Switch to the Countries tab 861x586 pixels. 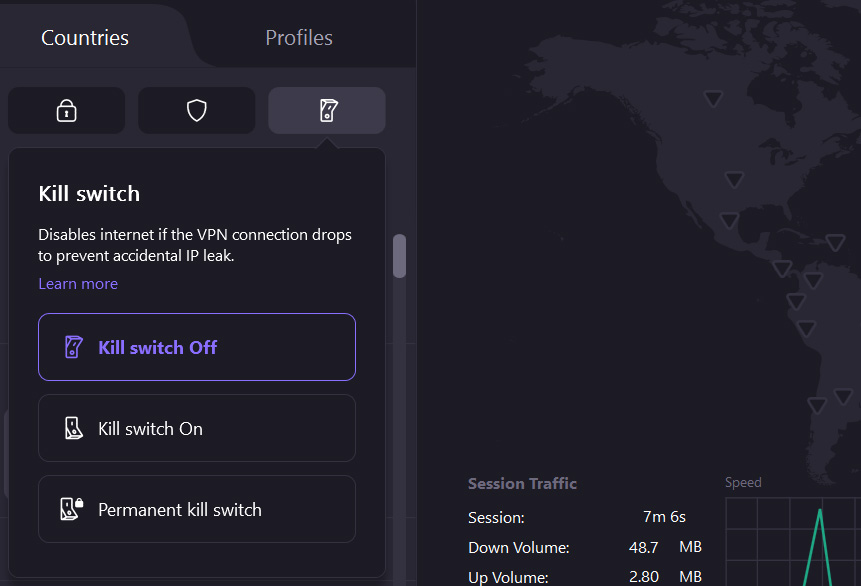coord(84,37)
